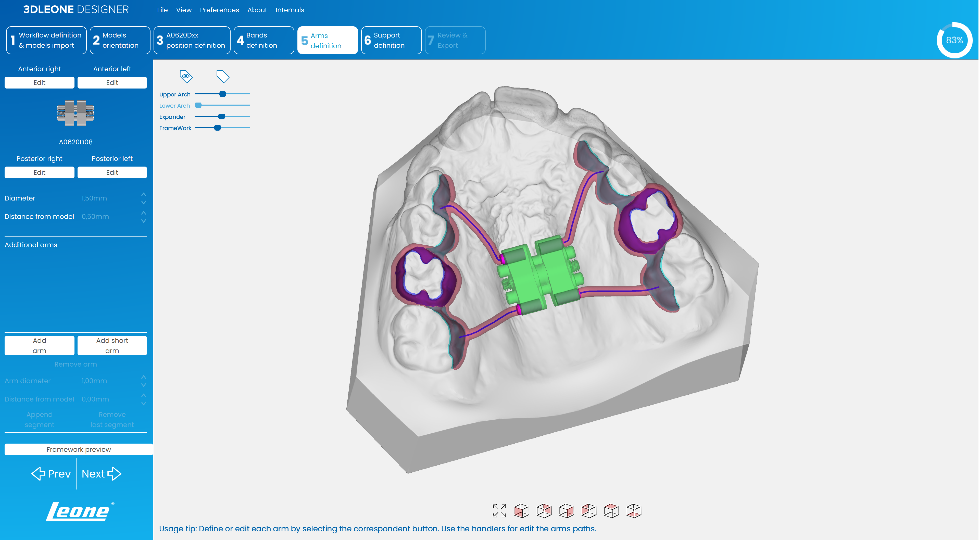Click the A0620D08 expander thumbnail image
Image resolution: width=980 pixels, height=552 pixels.
[75, 113]
